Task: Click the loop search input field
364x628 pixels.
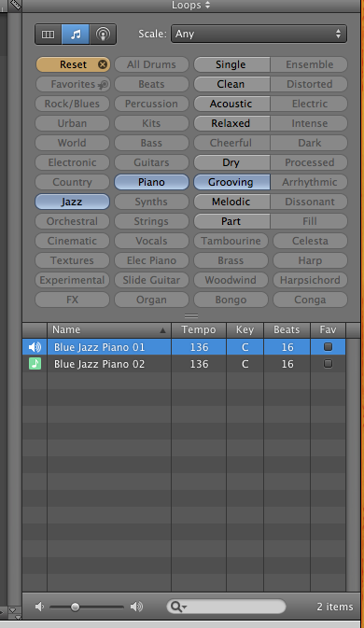Action: click(226, 607)
